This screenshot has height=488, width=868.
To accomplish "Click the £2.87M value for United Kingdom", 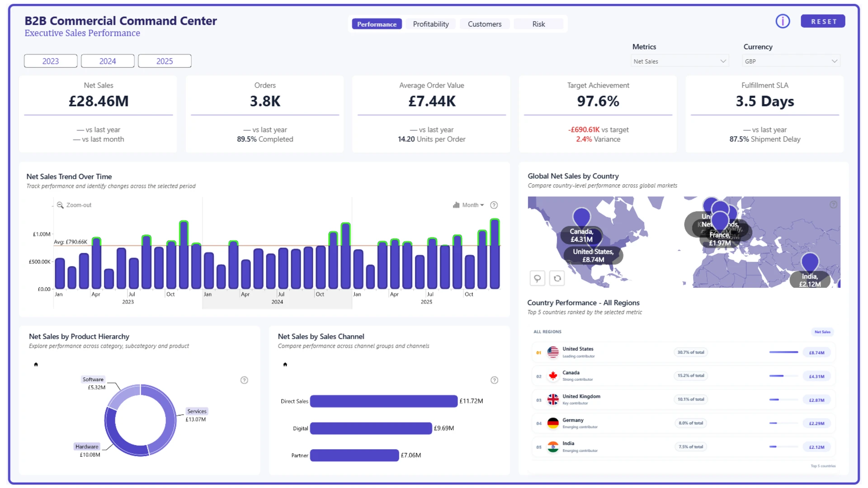I will click(x=816, y=400).
